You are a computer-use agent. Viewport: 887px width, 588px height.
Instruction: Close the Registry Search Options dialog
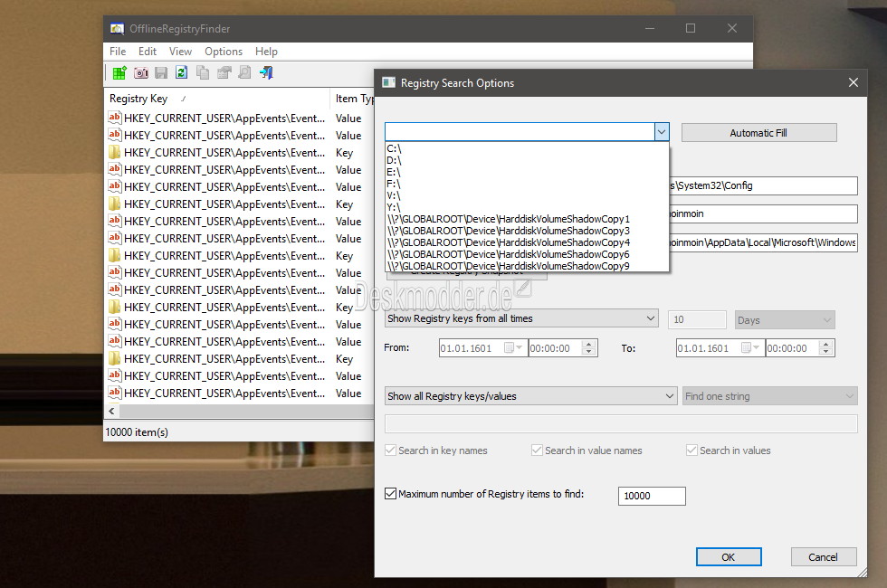point(853,82)
